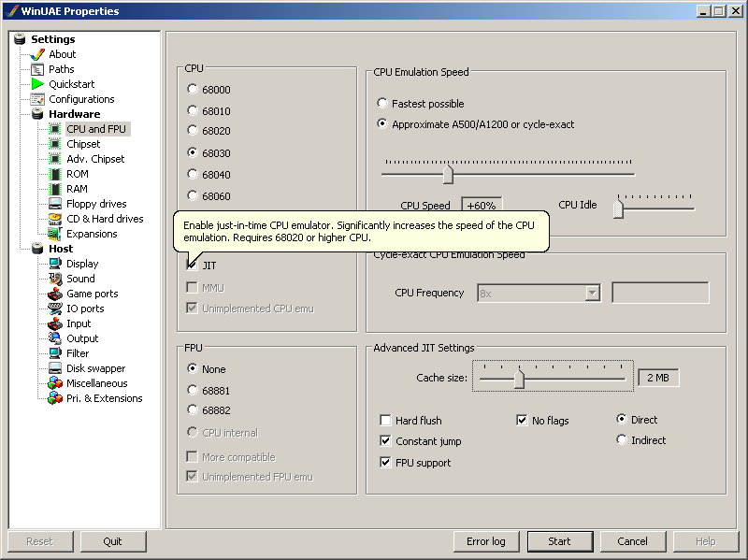Open the Floppy drives page
Viewport: 748px width, 560px height.
96,204
